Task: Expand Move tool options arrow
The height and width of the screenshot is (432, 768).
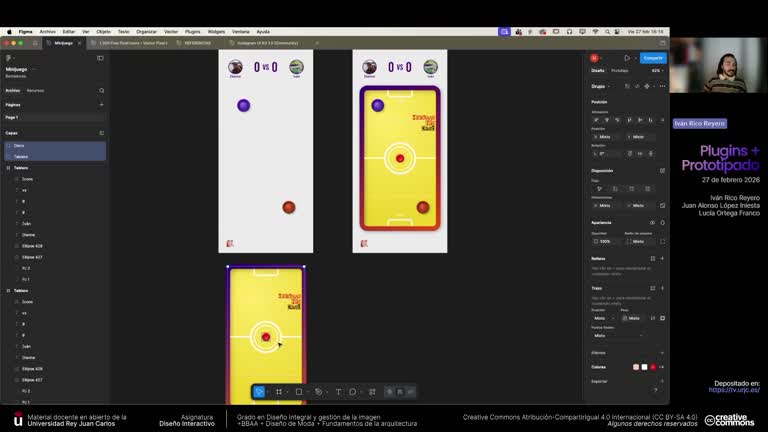Action: pyautogui.click(x=267, y=392)
